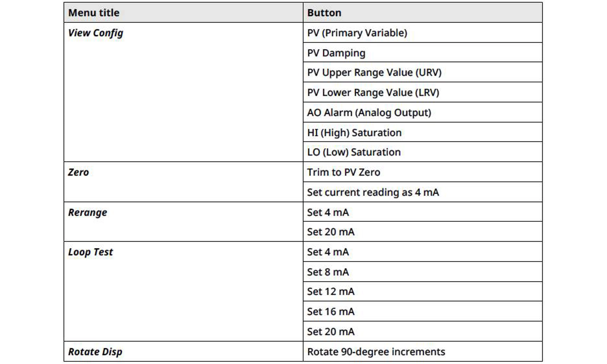Viewport: 607px width, 364px height.
Task: Select the PV Damping table cell
Action: [x=423, y=52]
